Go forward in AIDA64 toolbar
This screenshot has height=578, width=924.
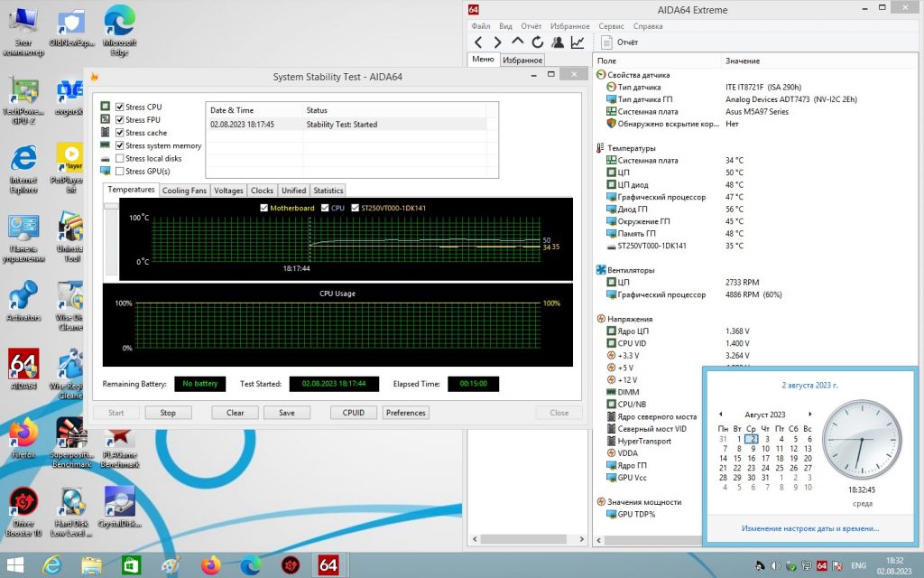pyautogui.click(x=498, y=42)
